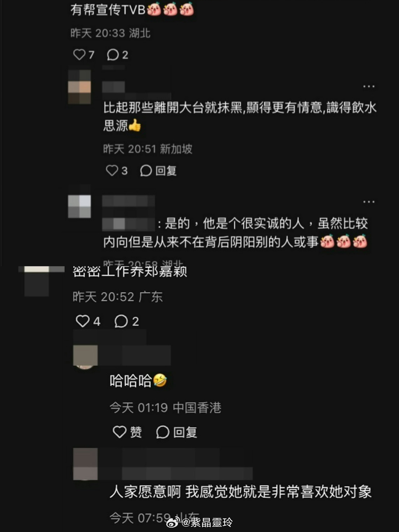Image resolution: width=399 pixels, height=532 pixels.
Task: Tap the laughing emoji after 哈哈哈
Action: (x=160, y=380)
